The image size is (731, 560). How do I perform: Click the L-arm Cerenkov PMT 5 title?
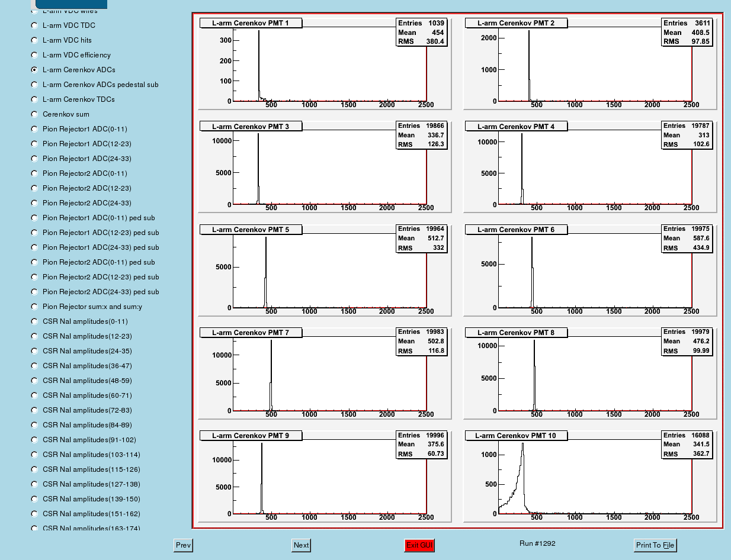point(251,230)
